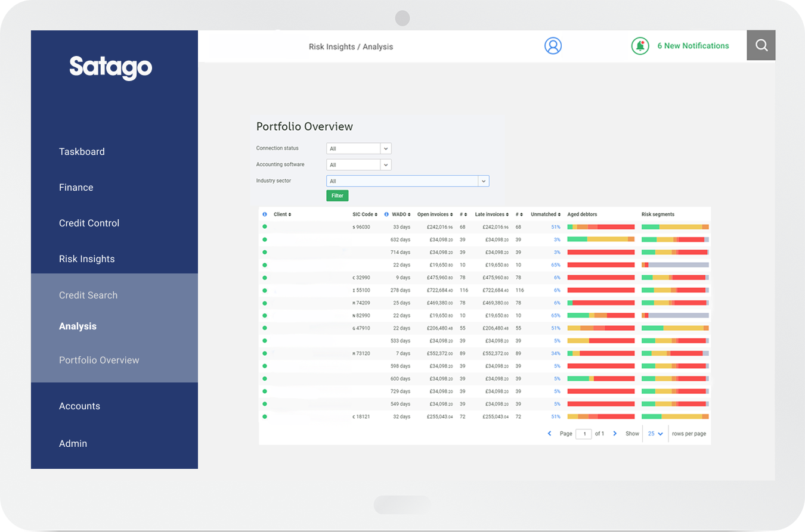Open the 6 New Notifications link
The image size is (805, 532).
[693, 46]
